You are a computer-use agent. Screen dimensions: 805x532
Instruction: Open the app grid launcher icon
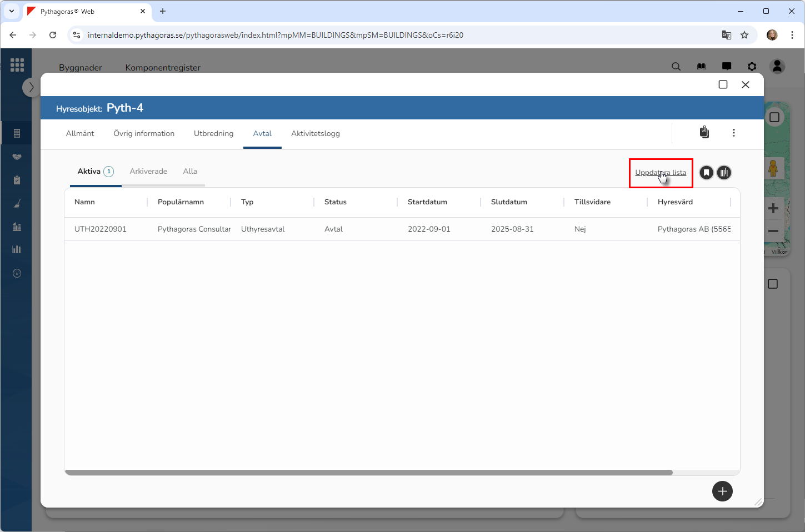[x=17, y=65]
